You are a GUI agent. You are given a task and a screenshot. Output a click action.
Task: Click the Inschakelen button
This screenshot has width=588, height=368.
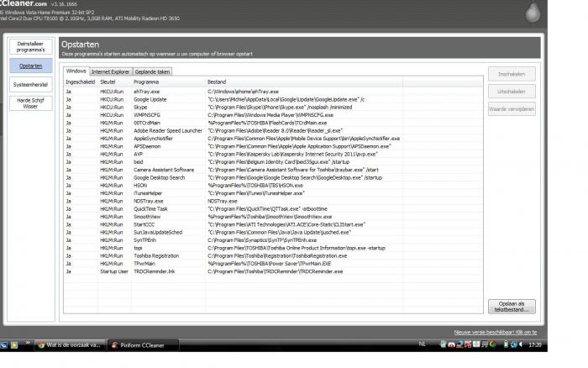(x=512, y=74)
